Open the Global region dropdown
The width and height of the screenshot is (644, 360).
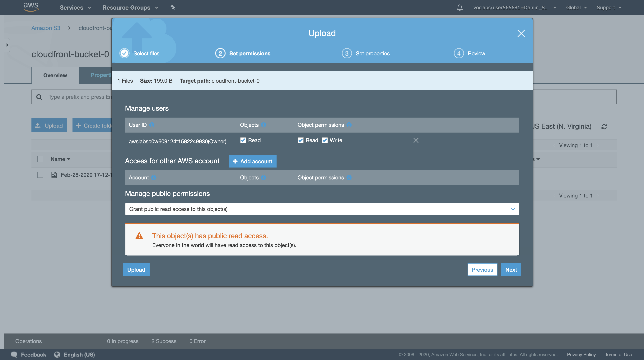tap(576, 7)
